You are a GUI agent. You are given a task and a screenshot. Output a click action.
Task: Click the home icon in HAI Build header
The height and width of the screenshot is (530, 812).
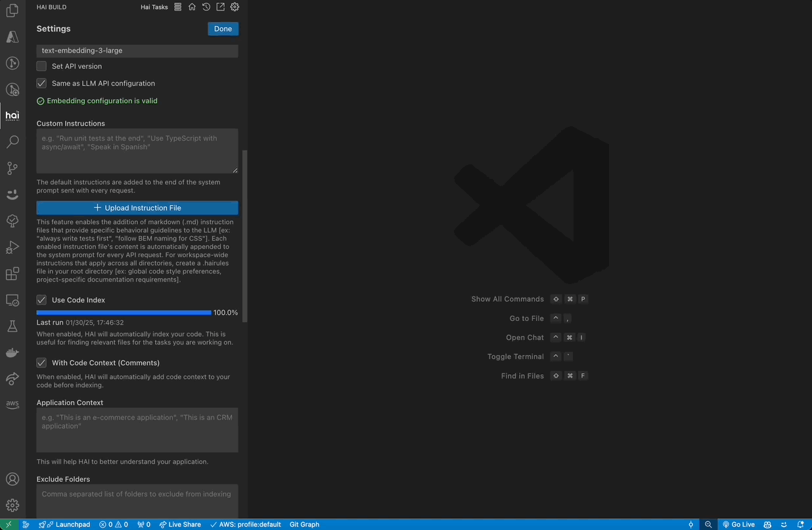tap(192, 7)
